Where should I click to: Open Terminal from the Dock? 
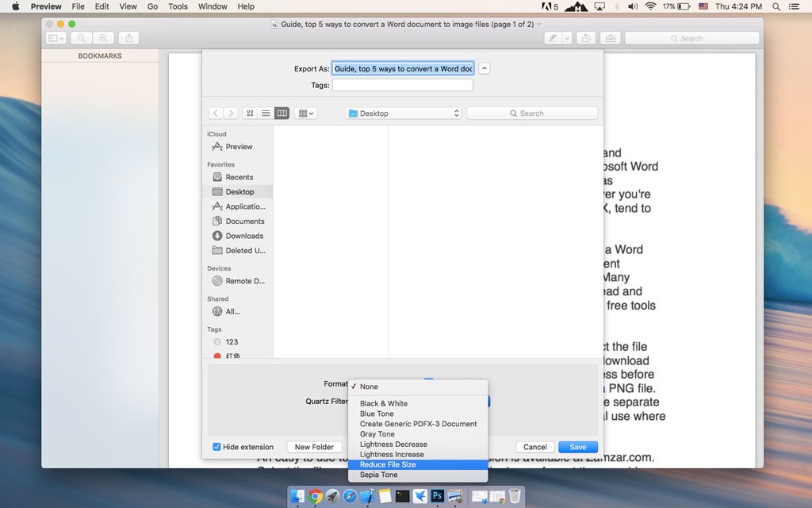[402, 496]
